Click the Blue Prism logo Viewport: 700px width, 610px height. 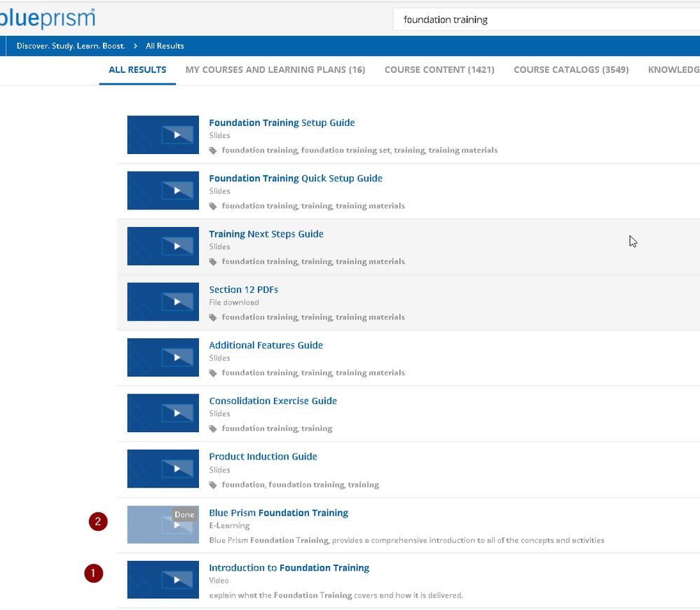coord(47,18)
